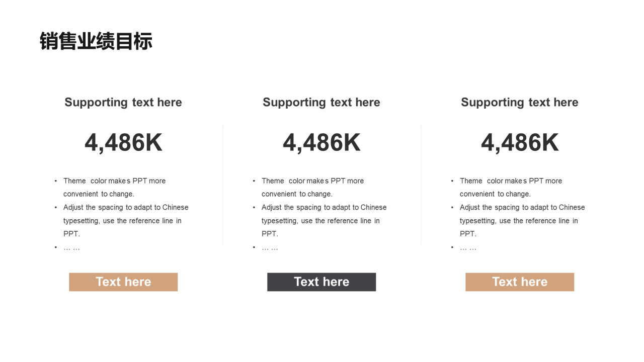
Task: Click the 4,486K figure in the left column
Action: [x=123, y=143]
